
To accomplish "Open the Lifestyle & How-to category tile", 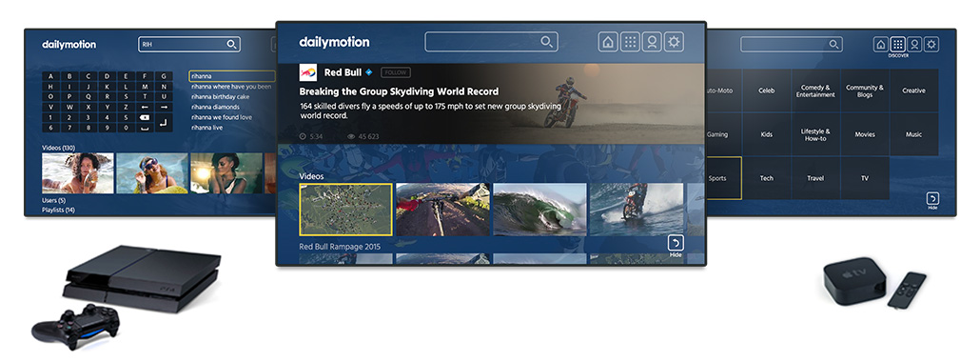I will [815, 134].
